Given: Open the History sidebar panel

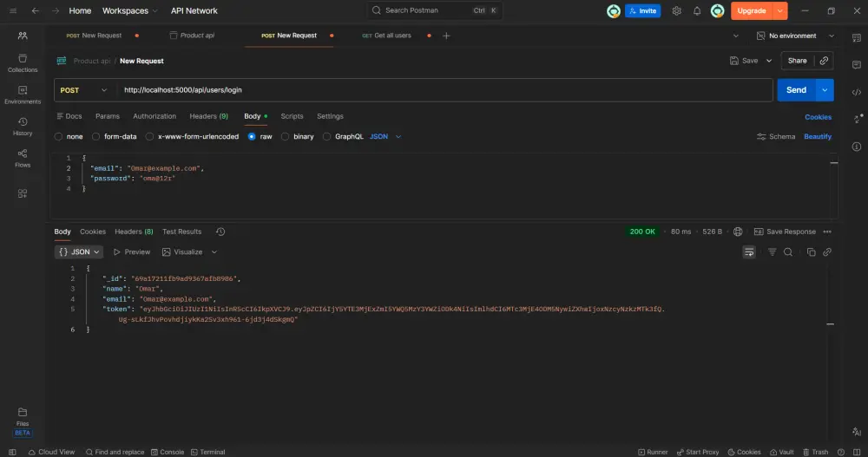Looking at the screenshot, I should click(x=23, y=126).
